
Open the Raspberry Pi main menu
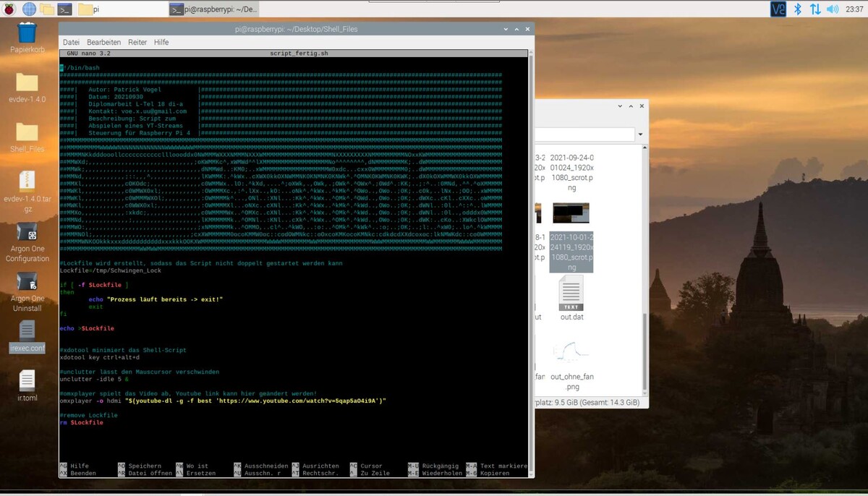[9, 9]
